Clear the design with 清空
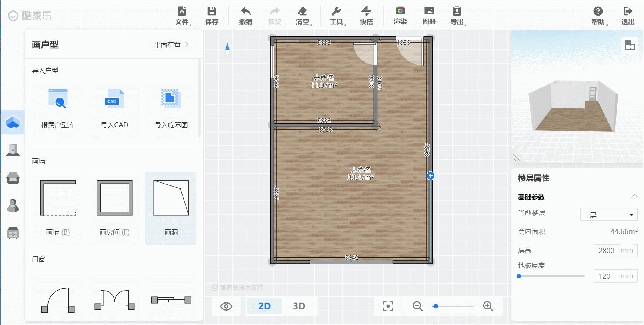 [303, 16]
